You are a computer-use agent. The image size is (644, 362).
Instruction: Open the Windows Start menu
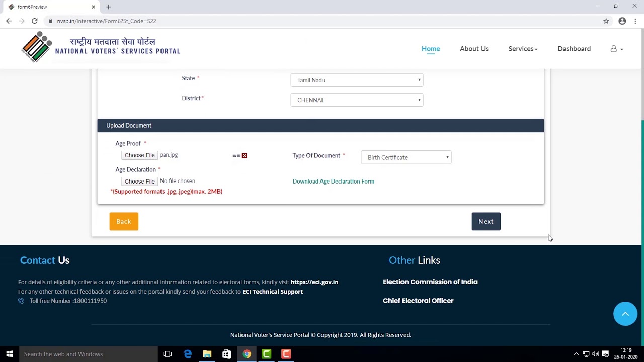(x=9, y=354)
